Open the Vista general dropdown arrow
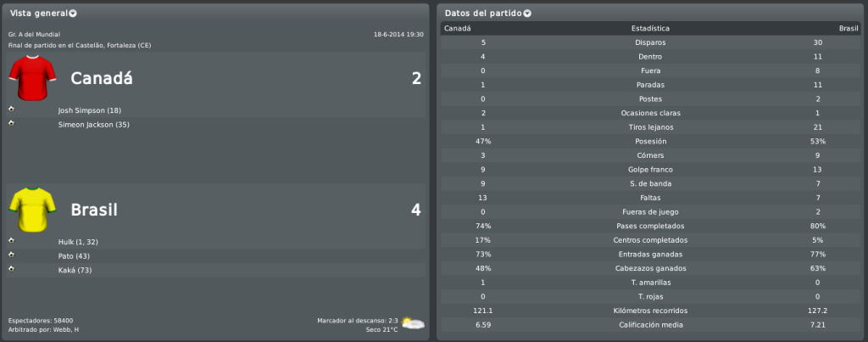Viewport: 868px width, 342px height. pyautogui.click(x=73, y=14)
